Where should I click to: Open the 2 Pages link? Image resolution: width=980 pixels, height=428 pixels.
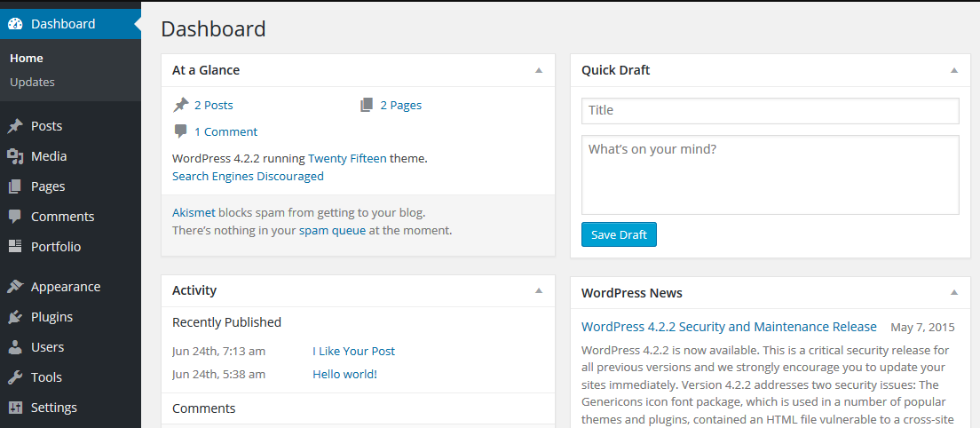tap(401, 105)
